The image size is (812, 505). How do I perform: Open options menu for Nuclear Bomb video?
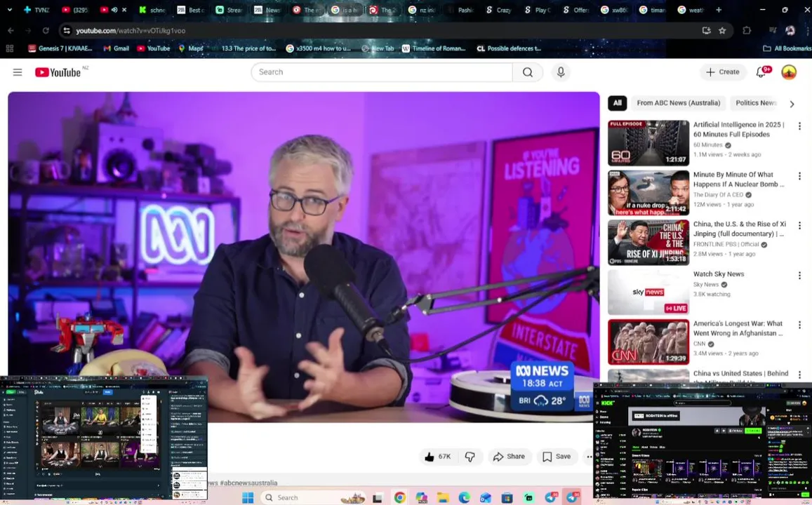(x=799, y=176)
